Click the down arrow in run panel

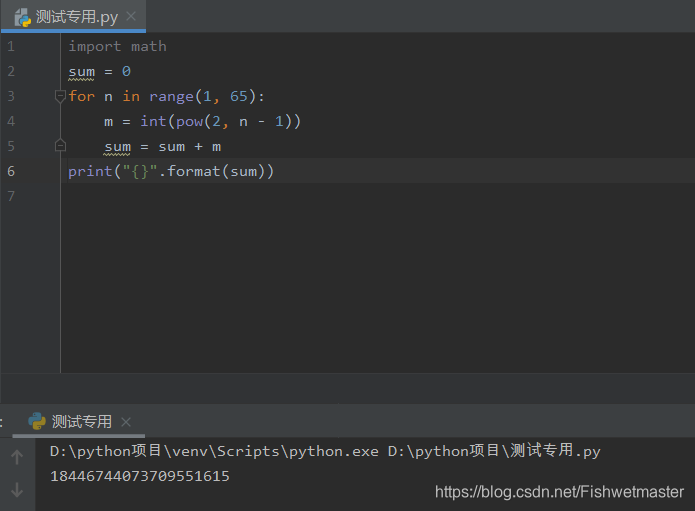pyautogui.click(x=17, y=490)
